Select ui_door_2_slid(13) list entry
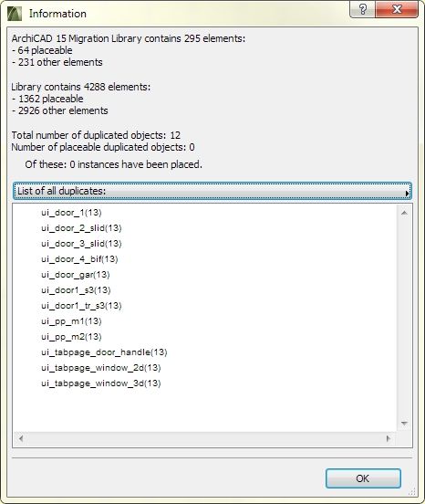Screen dimensions: 425x504 pos(81,228)
